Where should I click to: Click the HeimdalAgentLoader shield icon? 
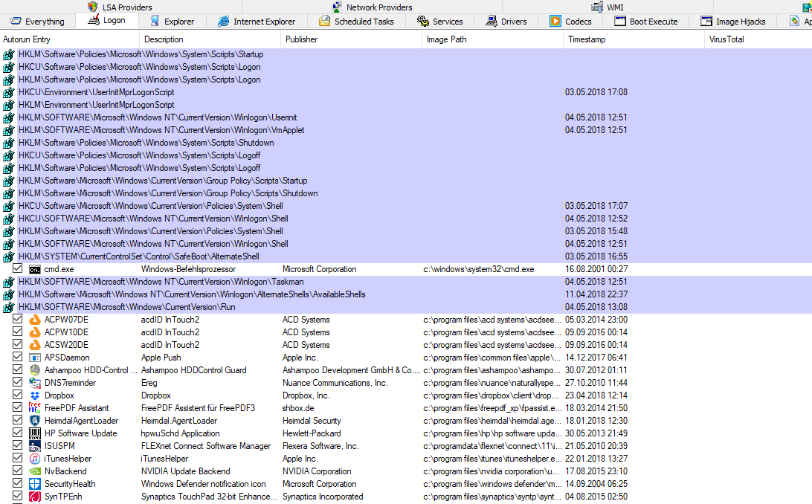pos(35,421)
